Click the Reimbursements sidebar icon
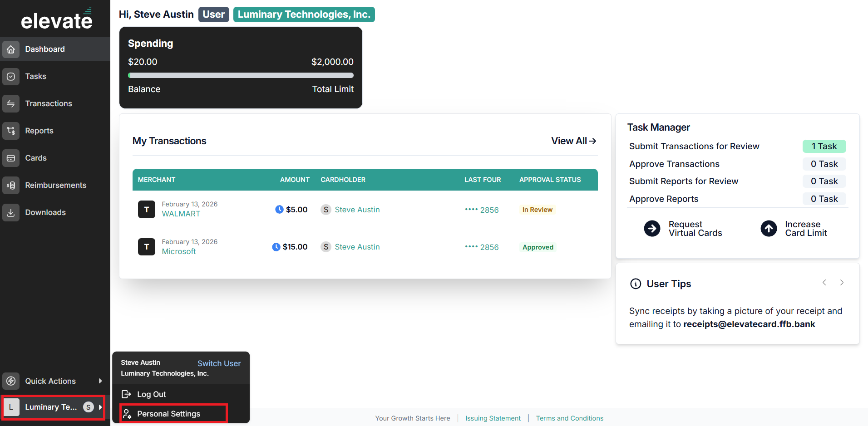Viewport: 868px width, 426px height. pyautogui.click(x=11, y=185)
